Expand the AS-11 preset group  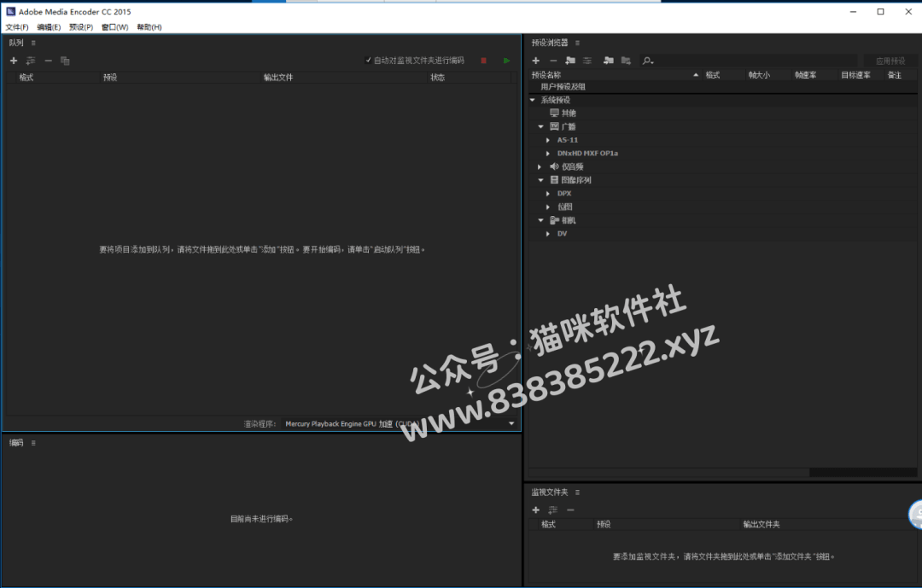(x=548, y=140)
